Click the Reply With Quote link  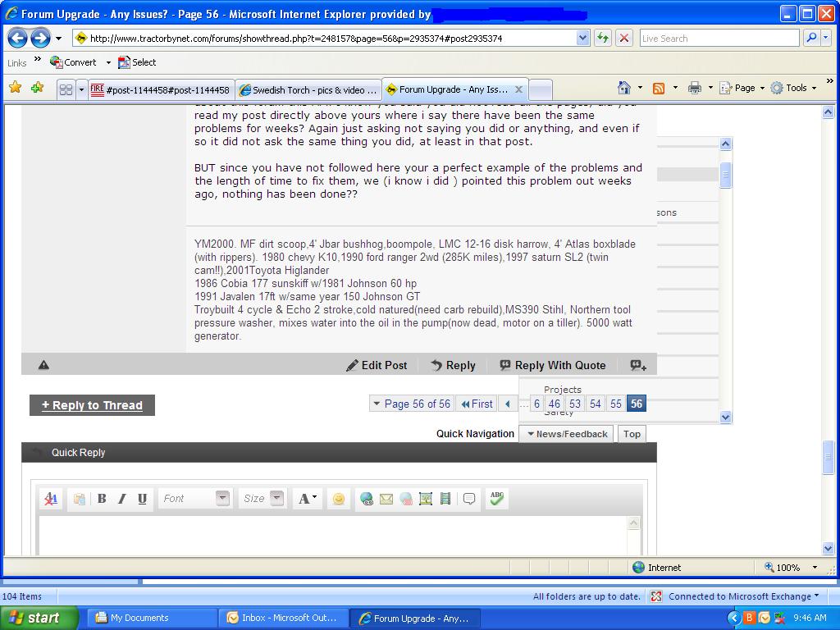click(x=553, y=365)
